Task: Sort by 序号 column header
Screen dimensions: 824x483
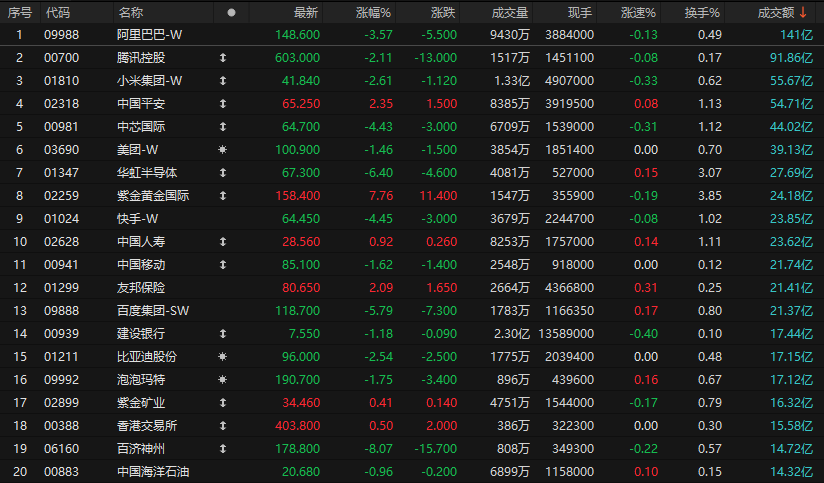Action: click(x=20, y=13)
